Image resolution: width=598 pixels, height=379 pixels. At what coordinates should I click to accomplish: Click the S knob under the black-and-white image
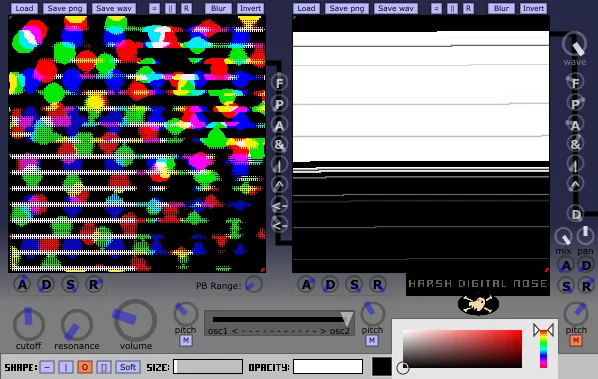354,284
